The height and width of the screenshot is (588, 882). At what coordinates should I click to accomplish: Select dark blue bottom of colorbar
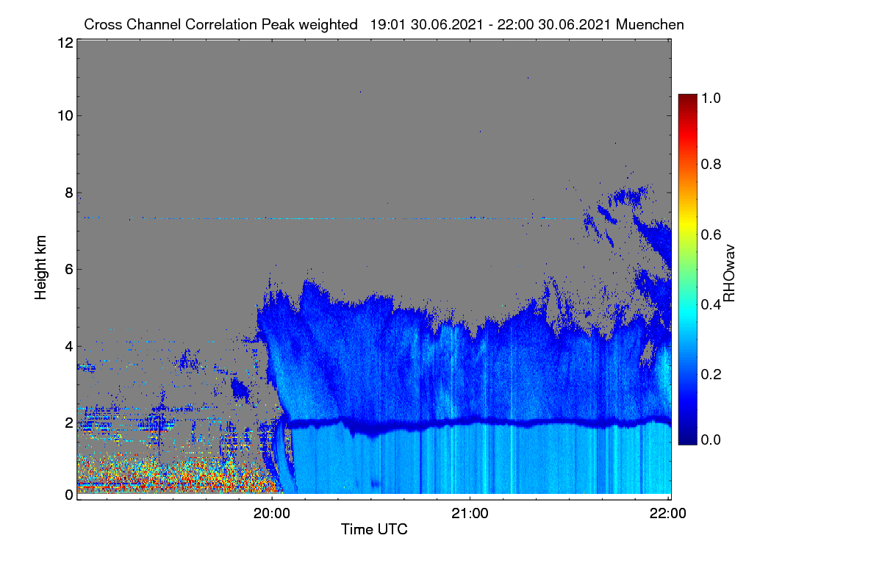click(x=687, y=440)
